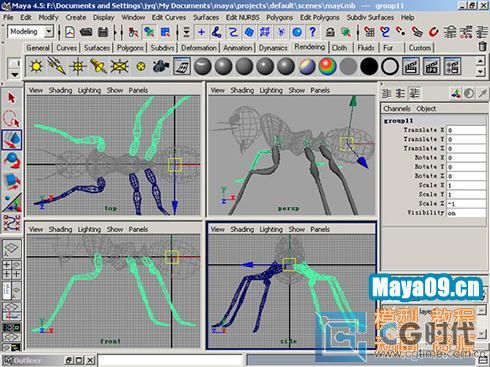The height and width of the screenshot is (367, 490).
Task: Switch to the Deformation shelf tab
Action: click(199, 48)
